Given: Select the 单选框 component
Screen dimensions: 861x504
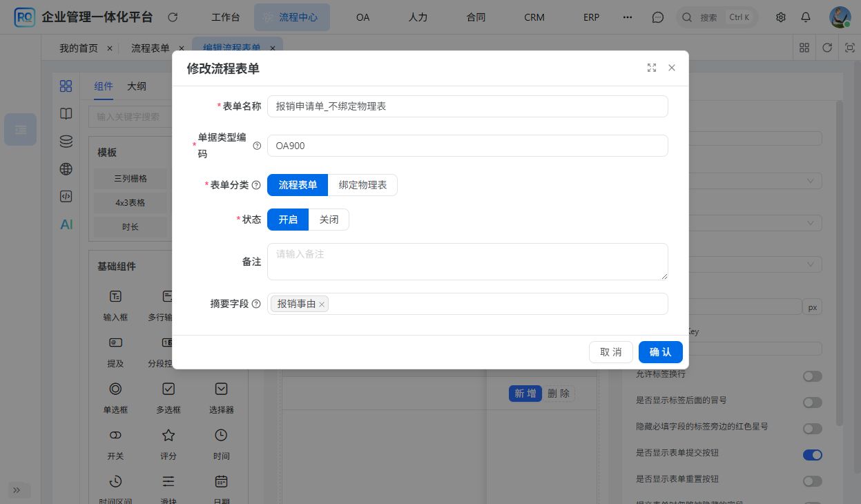Looking at the screenshot, I should click(x=115, y=396).
